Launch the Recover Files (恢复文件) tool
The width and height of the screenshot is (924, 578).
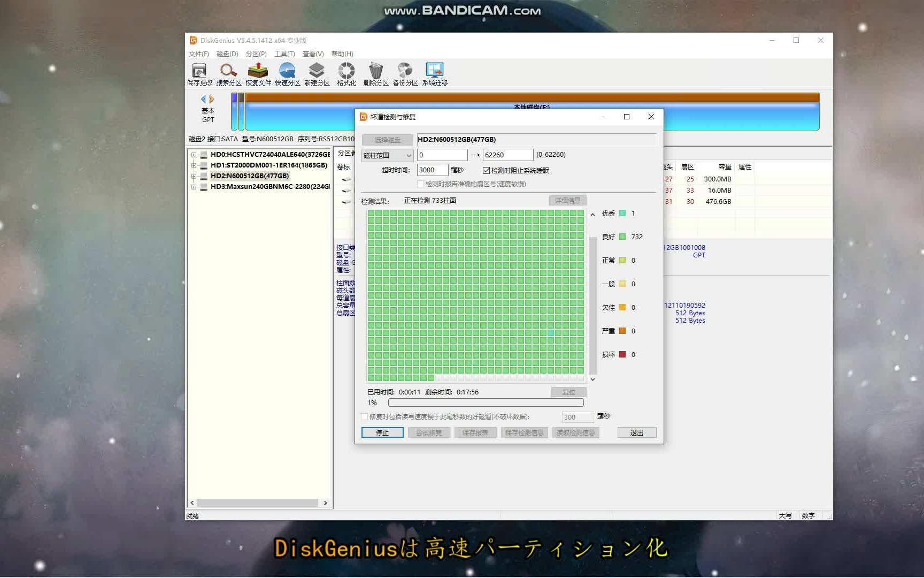point(258,74)
